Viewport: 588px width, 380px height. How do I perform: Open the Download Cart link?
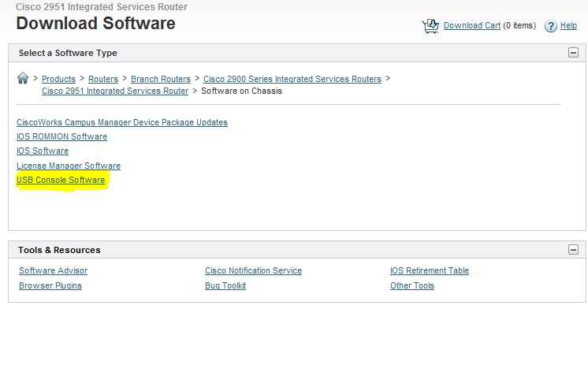click(472, 25)
